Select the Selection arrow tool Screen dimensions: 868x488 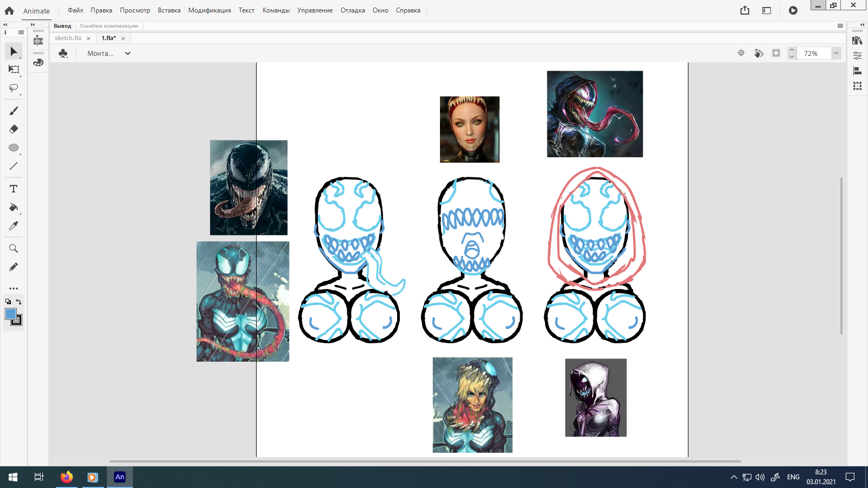[14, 51]
